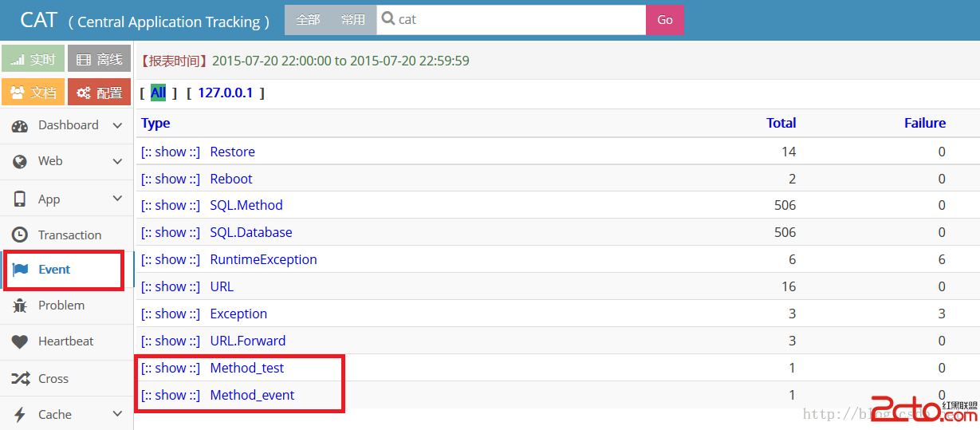Sort by the Type column header
The width and height of the screenshot is (980, 430).
155,123
